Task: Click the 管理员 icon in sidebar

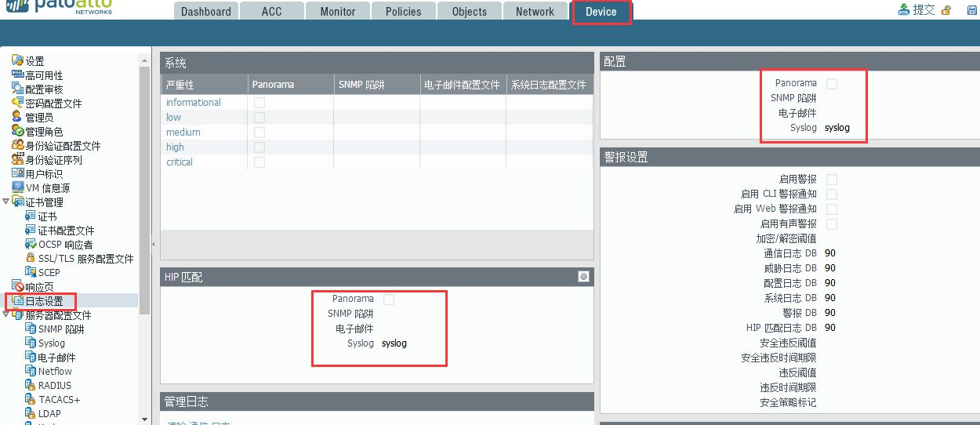Action: point(17,117)
